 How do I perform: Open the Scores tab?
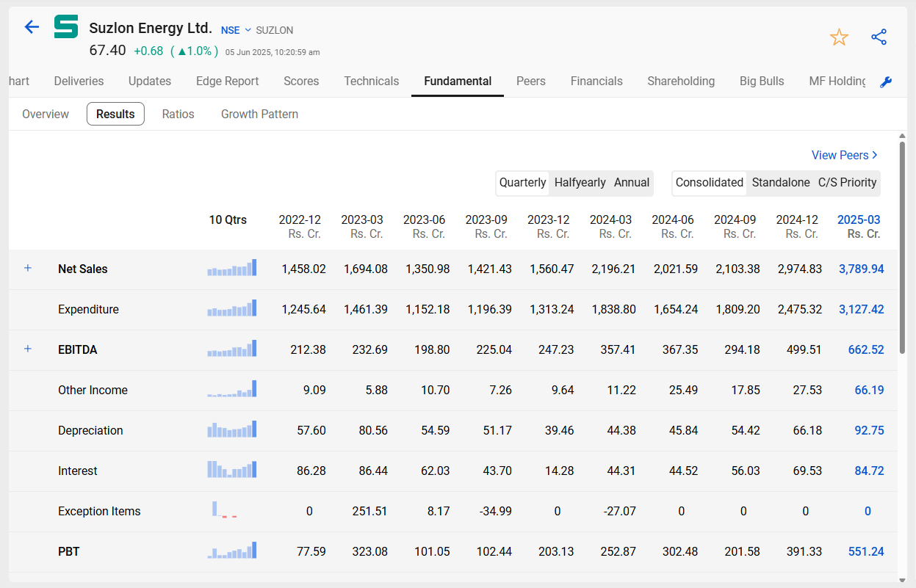(x=301, y=81)
